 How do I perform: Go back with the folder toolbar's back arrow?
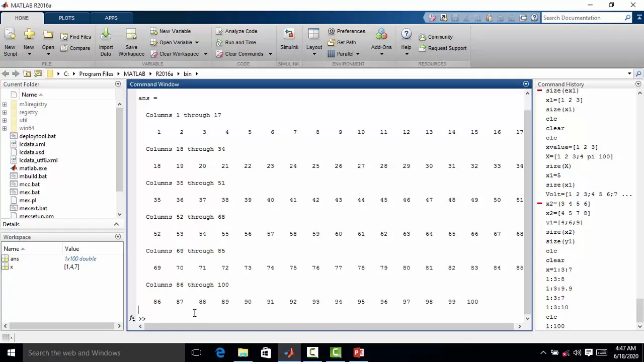tap(5, 74)
